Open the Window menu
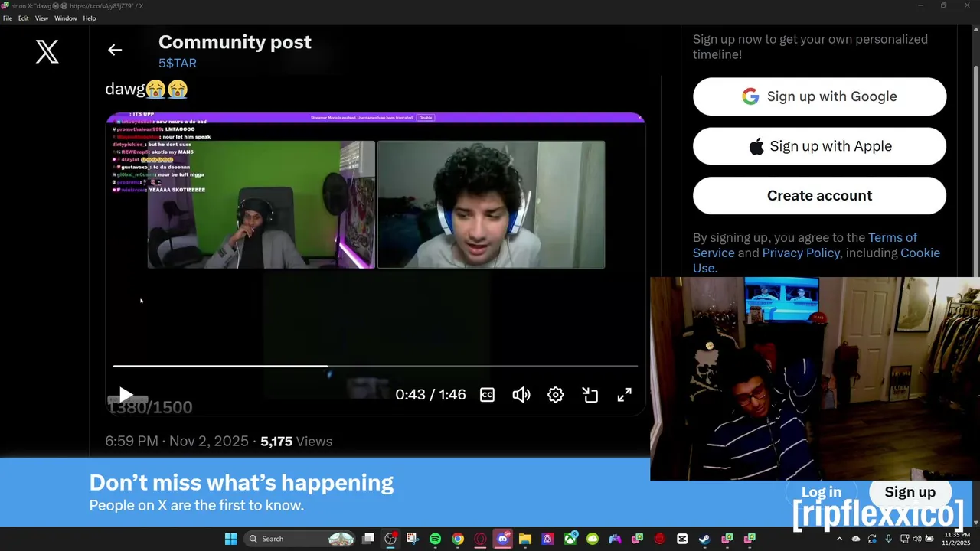Screen dimensions: 980x551 click(66, 18)
